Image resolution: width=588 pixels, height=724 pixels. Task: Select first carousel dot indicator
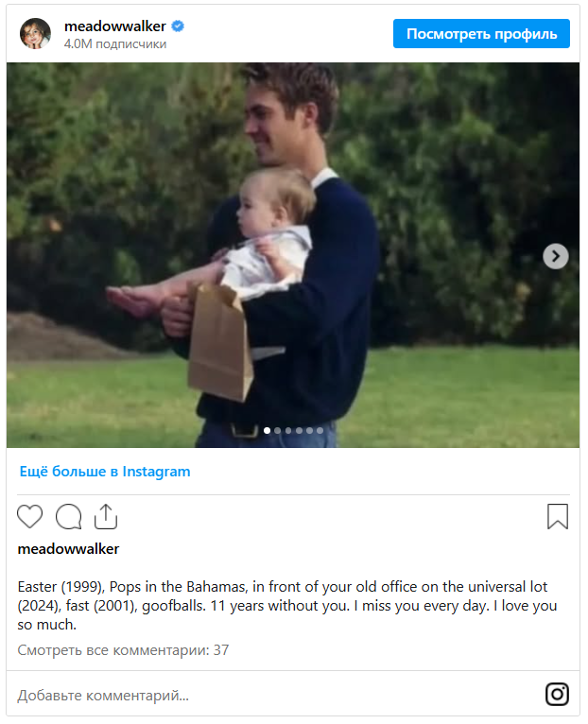(267, 430)
